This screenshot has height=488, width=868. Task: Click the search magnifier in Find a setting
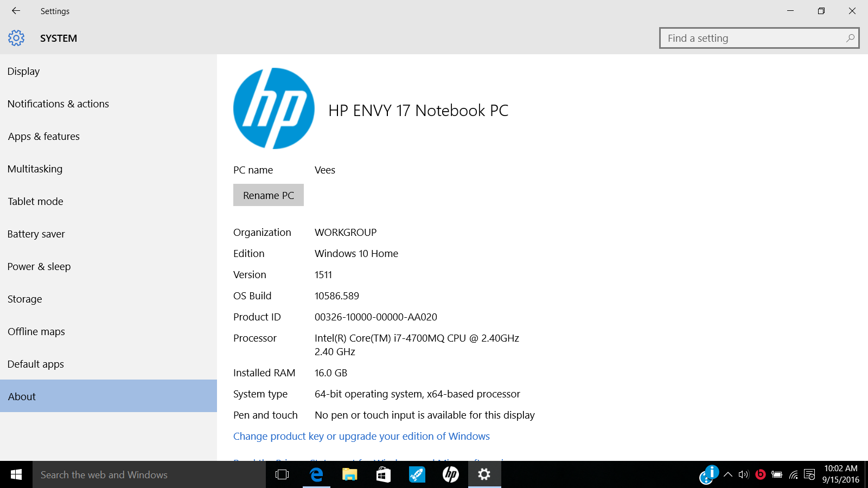850,38
